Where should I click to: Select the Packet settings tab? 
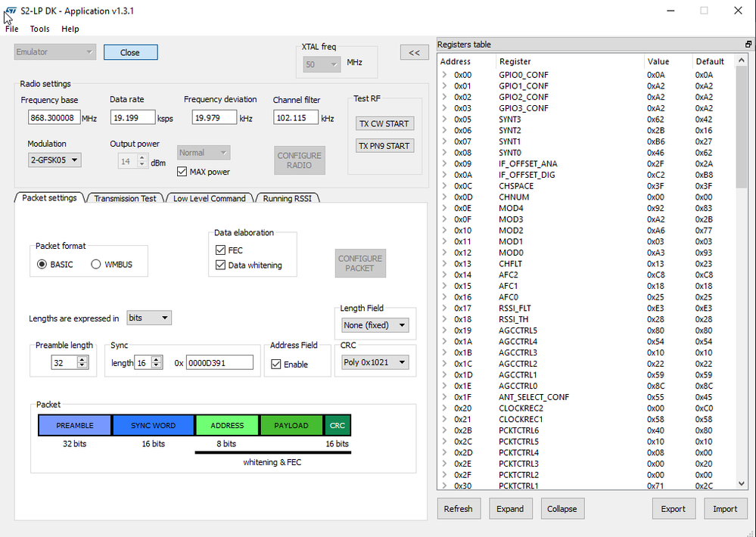[x=49, y=197]
